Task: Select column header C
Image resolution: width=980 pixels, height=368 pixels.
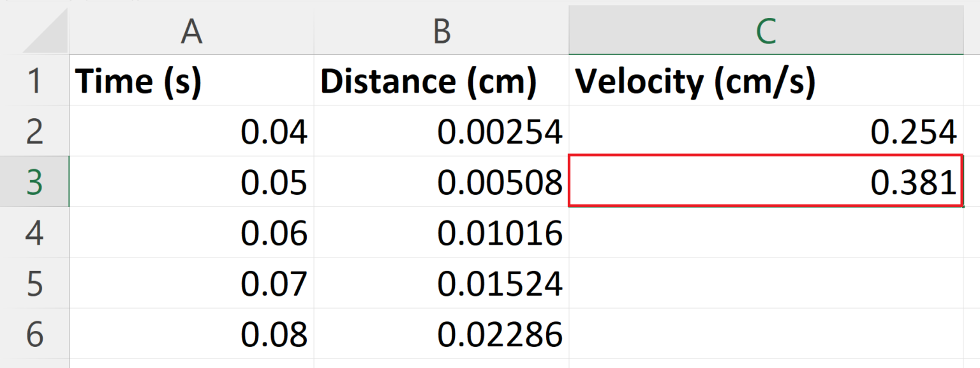Action: [x=766, y=29]
